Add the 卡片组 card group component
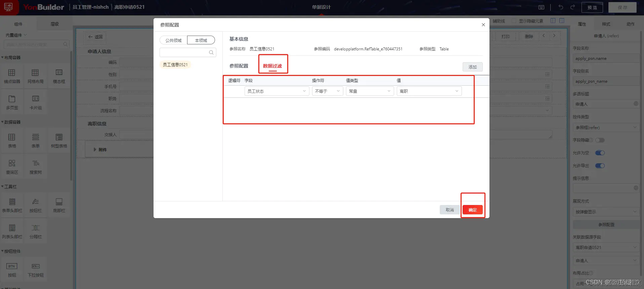Viewport: 644px width, 289px height. tap(36, 102)
